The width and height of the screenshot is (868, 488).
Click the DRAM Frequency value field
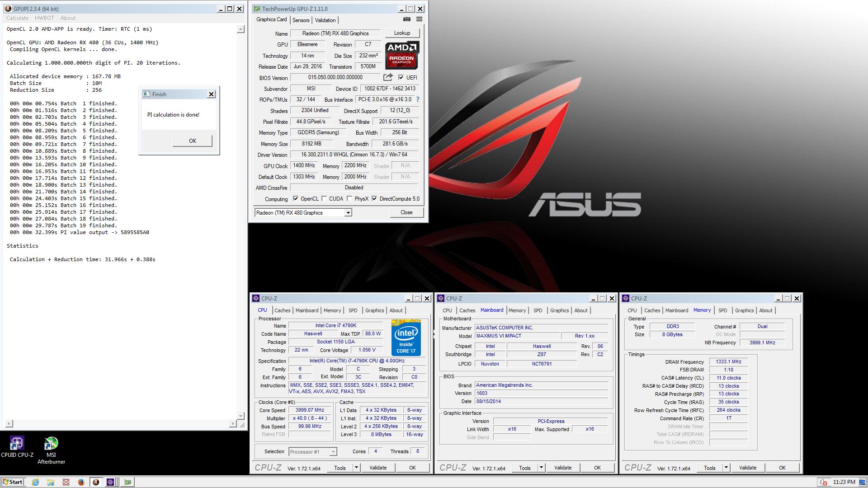click(x=728, y=361)
